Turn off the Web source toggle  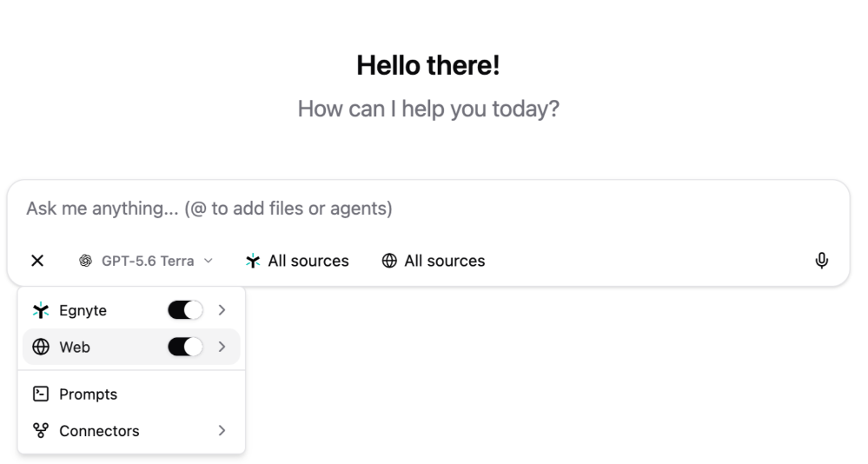[x=185, y=348]
